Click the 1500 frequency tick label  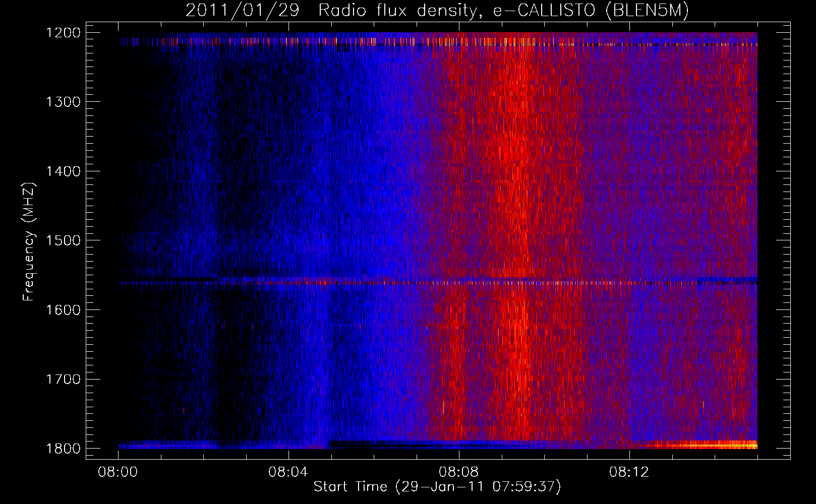pos(64,240)
